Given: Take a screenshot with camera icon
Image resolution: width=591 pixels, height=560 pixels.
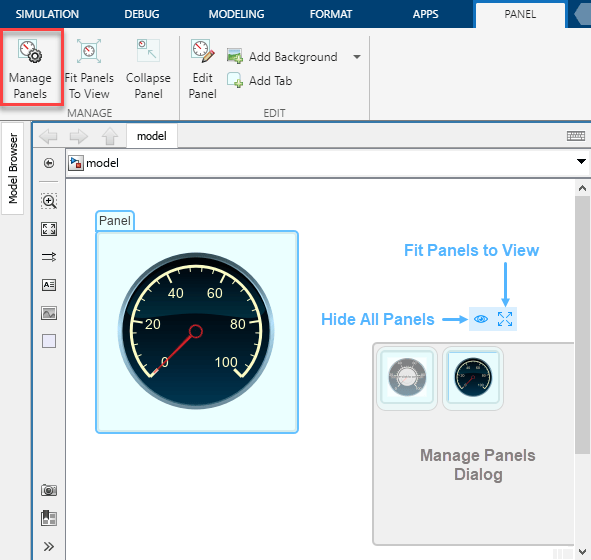Looking at the screenshot, I should click(x=49, y=490).
